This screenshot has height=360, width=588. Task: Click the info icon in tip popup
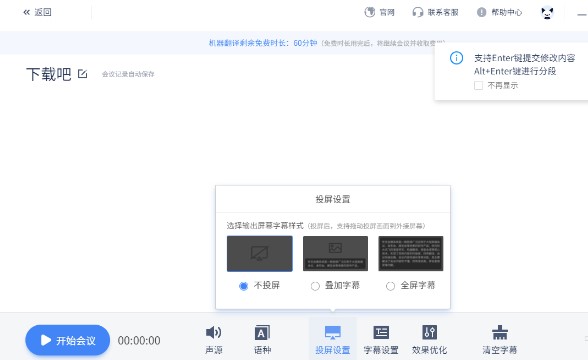456,58
